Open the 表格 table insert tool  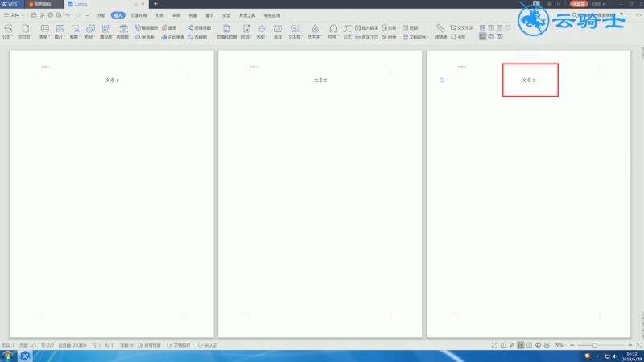44,31
